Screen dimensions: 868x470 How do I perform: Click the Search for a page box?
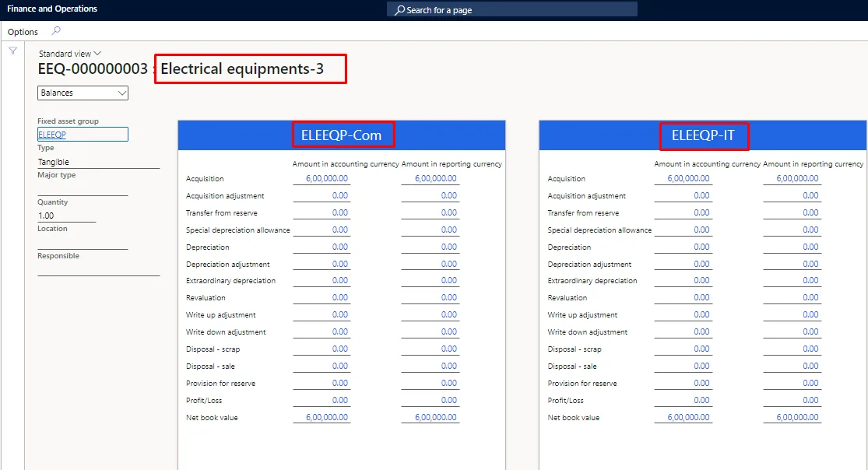512,9
